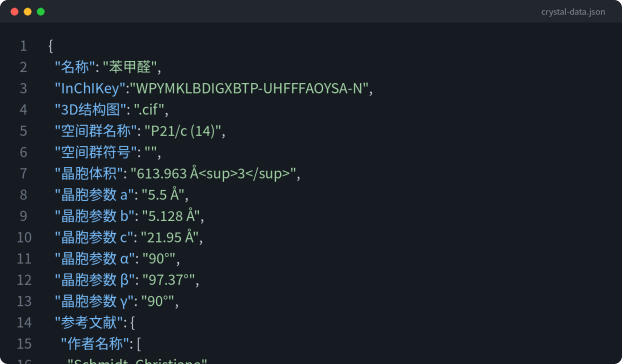The image size is (622, 364).
Task: Click the opening brace on line 1
Action: [50, 46]
